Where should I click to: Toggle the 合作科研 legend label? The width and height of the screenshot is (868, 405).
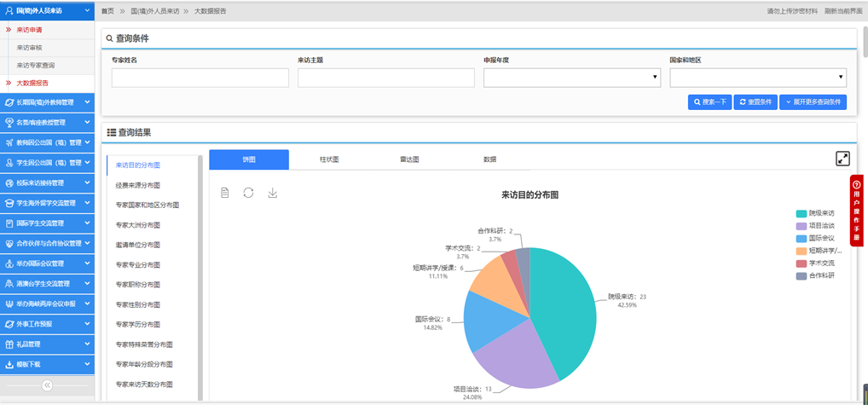pyautogui.click(x=821, y=275)
